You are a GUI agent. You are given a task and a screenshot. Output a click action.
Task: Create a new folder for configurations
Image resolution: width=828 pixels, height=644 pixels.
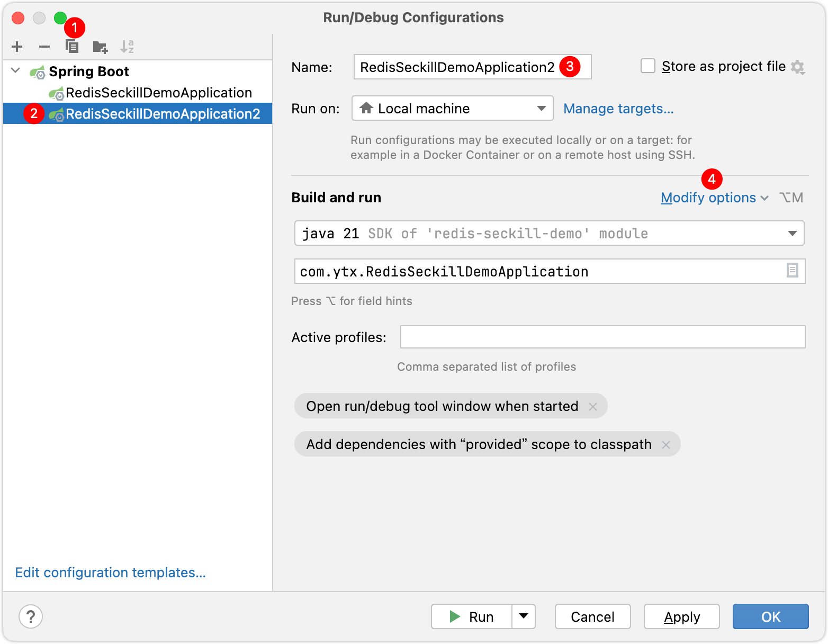pos(100,47)
